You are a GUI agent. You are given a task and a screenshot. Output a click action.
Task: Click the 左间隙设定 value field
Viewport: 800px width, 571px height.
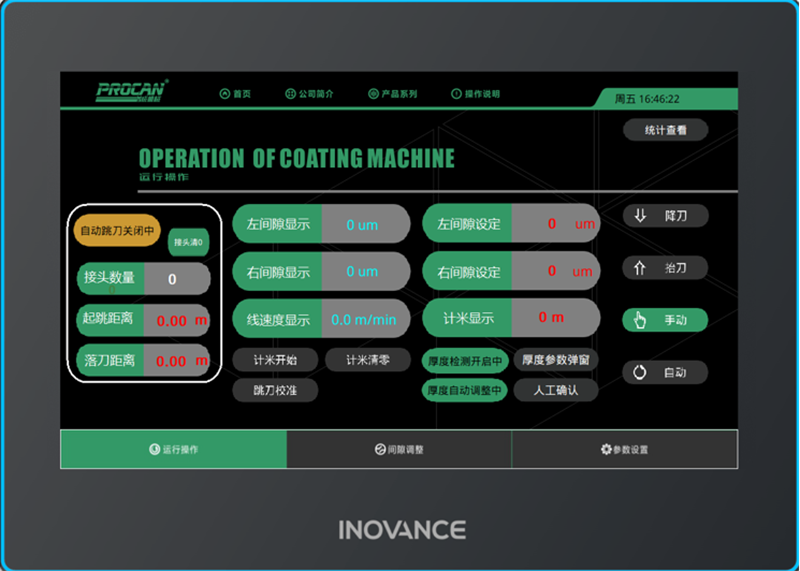(555, 224)
